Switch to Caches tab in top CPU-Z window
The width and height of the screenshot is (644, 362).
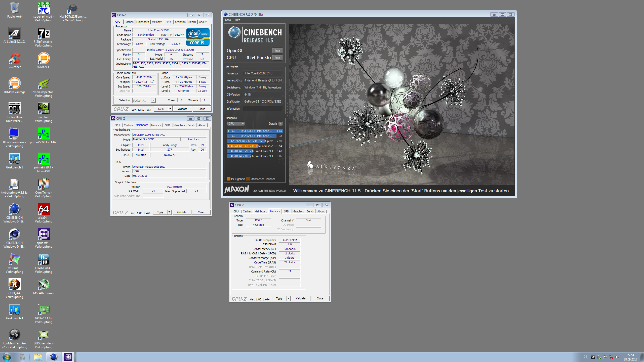click(x=129, y=22)
